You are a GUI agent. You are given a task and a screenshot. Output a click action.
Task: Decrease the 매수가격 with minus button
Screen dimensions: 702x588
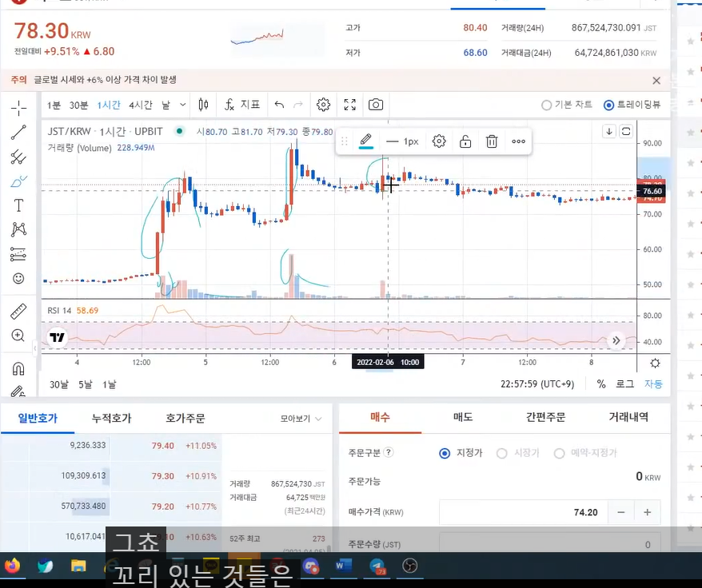(x=621, y=512)
